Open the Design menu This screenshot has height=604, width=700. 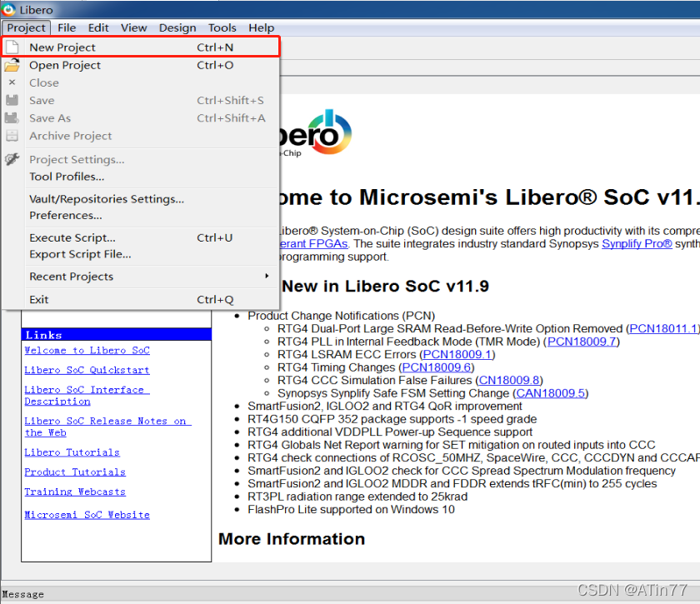click(177, 27)
